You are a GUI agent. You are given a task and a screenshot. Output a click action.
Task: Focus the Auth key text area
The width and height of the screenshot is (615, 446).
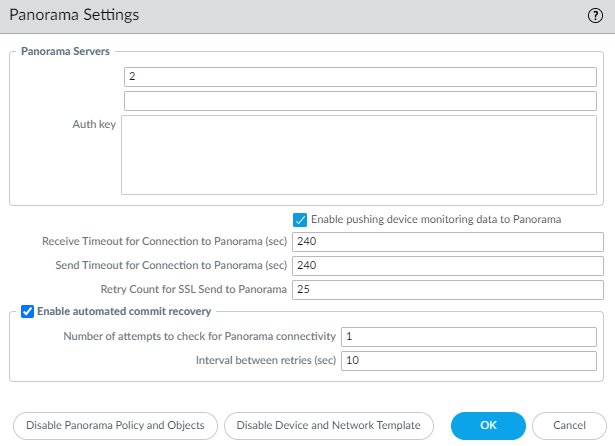point(363,154)
